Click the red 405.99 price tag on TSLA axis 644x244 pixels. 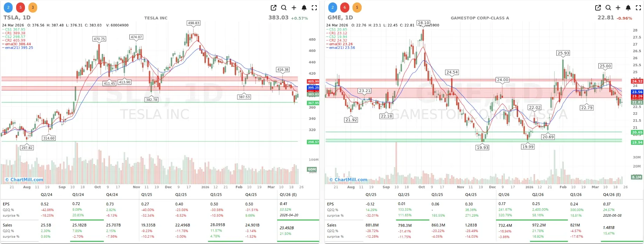[313, 81]
